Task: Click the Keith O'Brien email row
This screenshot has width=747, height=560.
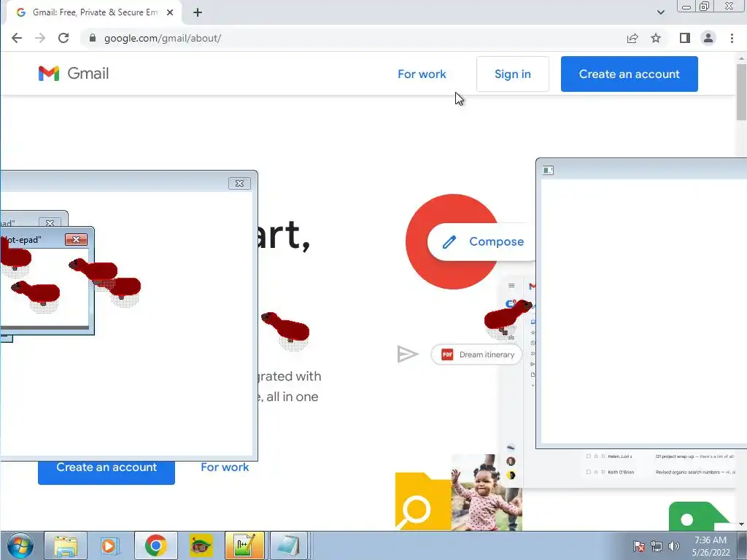Action: (659, 472)
